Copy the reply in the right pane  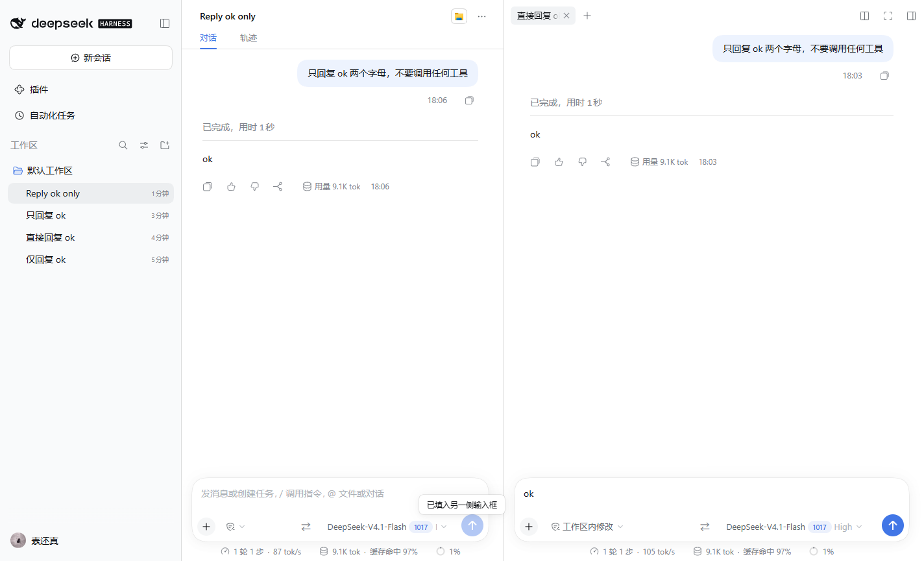click(535, 162)
